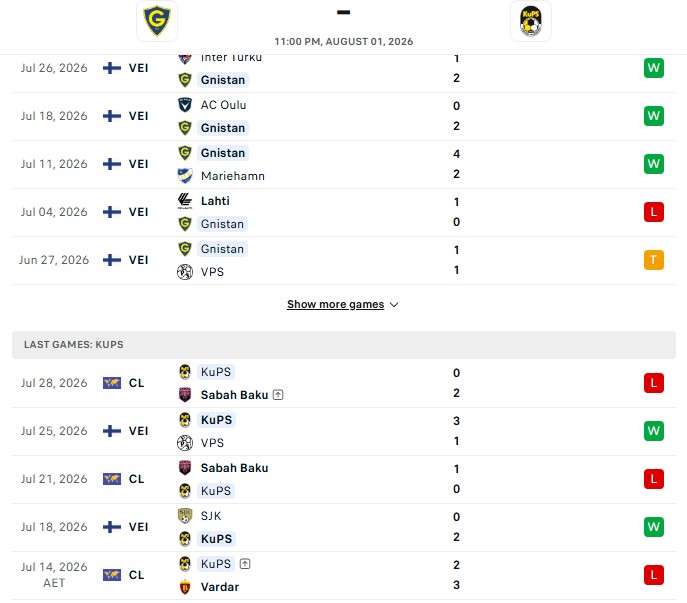Click the orange T badge for VPS draw

pos(653,260)
